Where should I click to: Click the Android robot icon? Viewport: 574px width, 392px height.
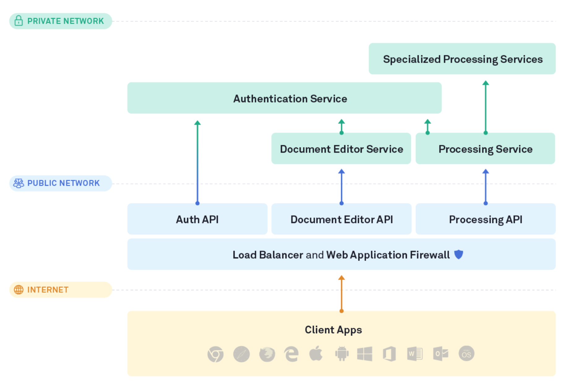pos(342,354)
